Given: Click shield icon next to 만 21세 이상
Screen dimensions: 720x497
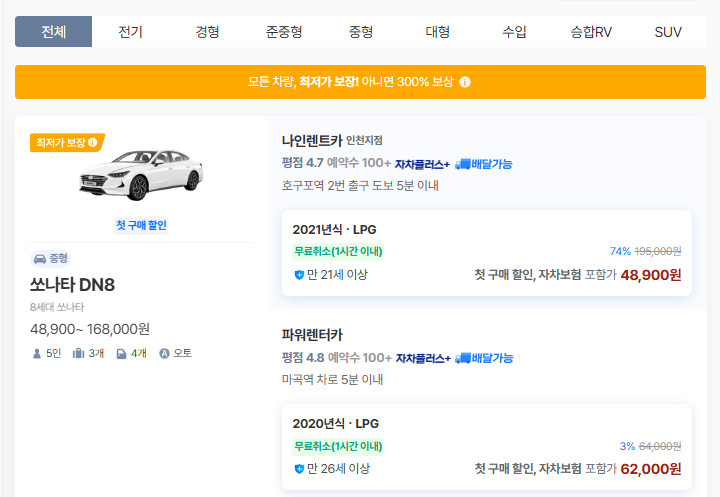Looking at the screenshot, I should point(299,275).
